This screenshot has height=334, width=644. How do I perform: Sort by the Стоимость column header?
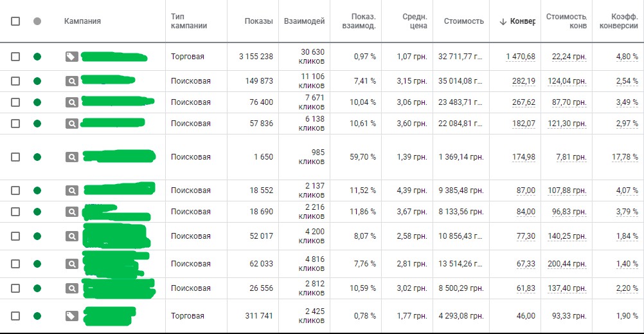click(463, 21)
